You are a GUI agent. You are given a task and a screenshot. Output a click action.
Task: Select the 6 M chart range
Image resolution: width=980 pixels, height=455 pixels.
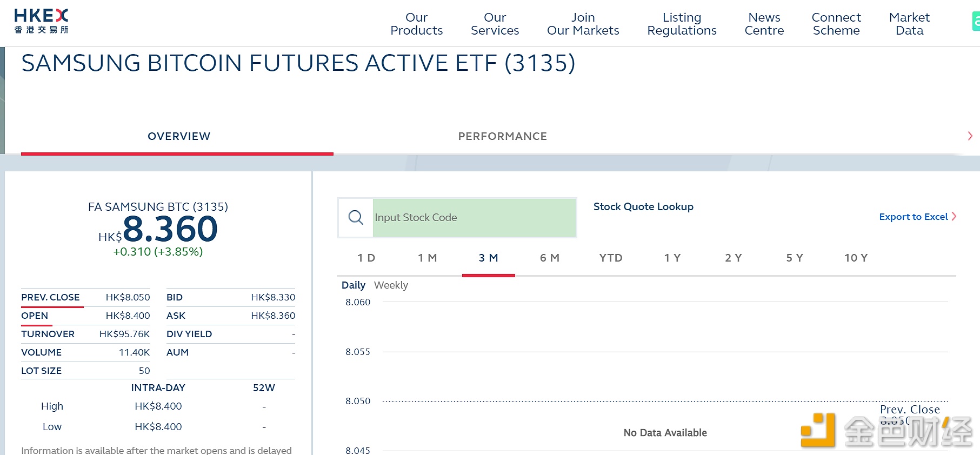[549, 258]
